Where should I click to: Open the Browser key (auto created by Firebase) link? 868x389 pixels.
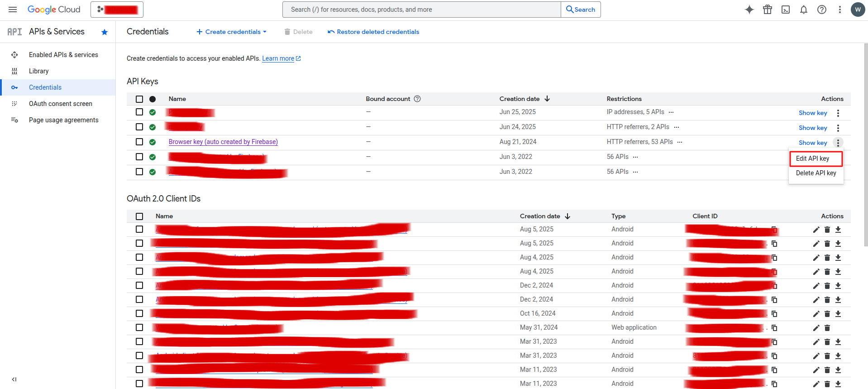coord(223,142)
